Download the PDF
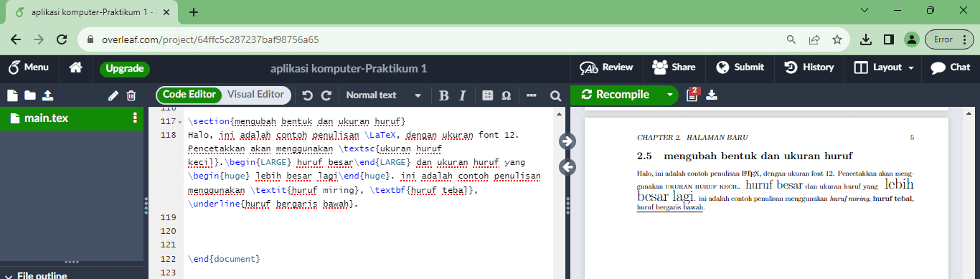980x279 pixels. 712,95
